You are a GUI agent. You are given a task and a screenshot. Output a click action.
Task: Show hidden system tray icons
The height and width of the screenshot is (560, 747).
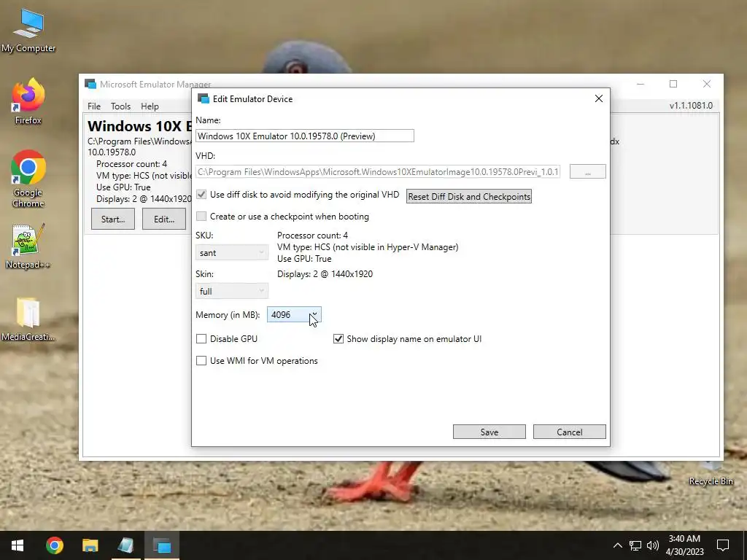click(617, 545)
